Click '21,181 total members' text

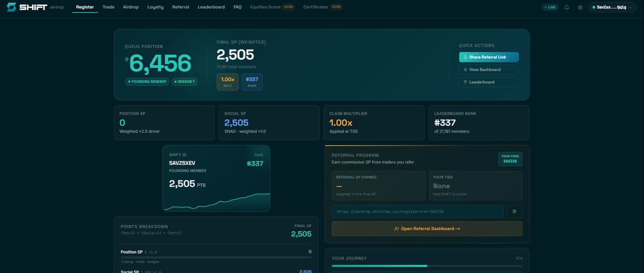tap(236, 67)
